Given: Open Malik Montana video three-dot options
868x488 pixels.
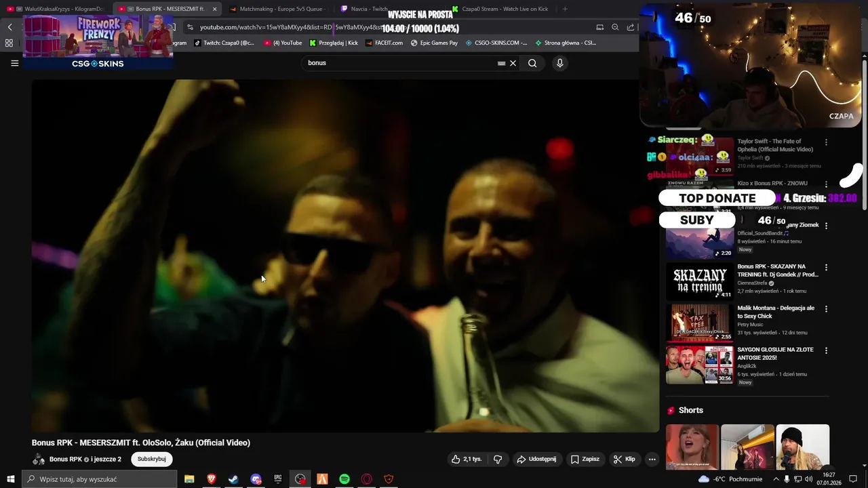Looking at the screenshot, I should 826,308.
